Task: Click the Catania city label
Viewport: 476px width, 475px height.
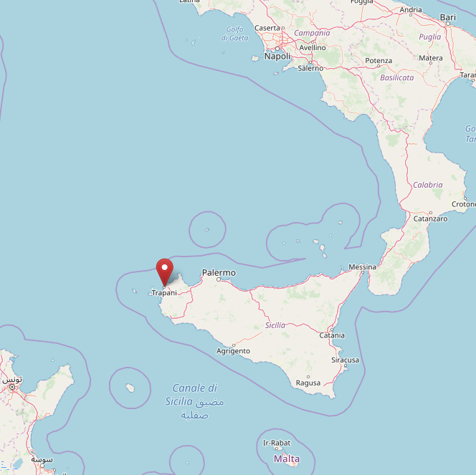Action: [x=332, y=335]
